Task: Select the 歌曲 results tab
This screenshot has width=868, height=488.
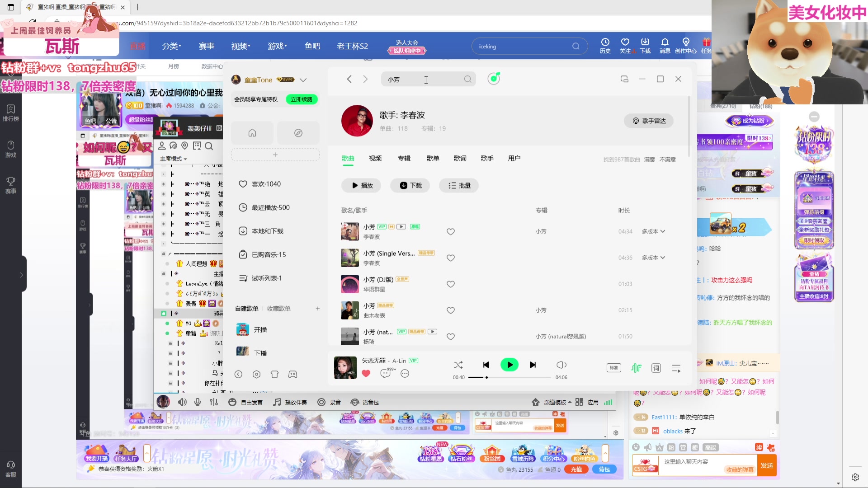Action: point(348,158)
